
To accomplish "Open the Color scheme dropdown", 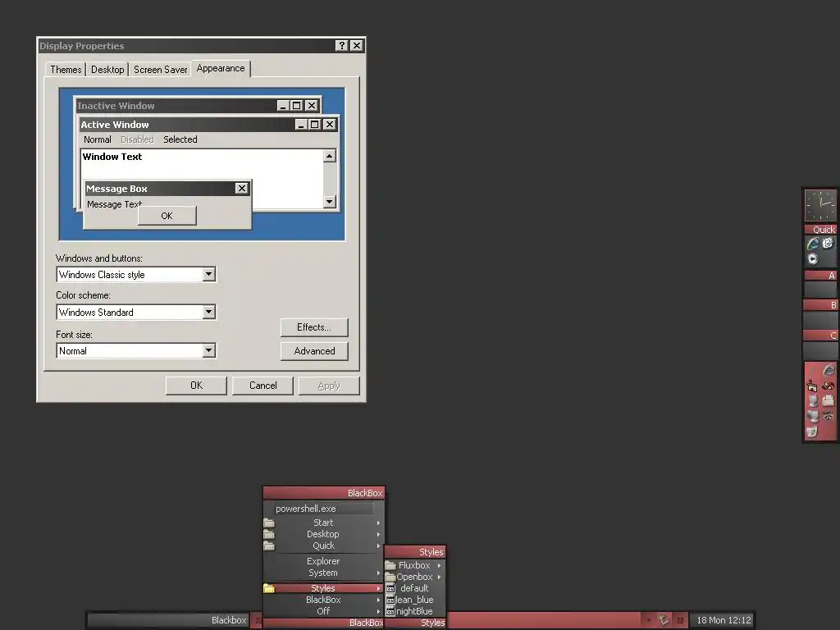I will pyautogui.click(x=209, y=312).
